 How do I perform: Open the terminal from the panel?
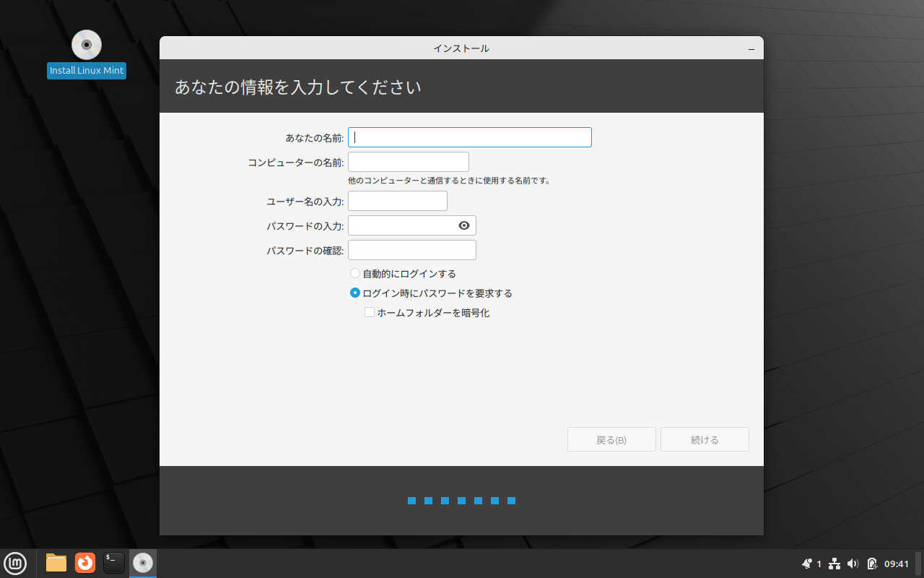114,562
